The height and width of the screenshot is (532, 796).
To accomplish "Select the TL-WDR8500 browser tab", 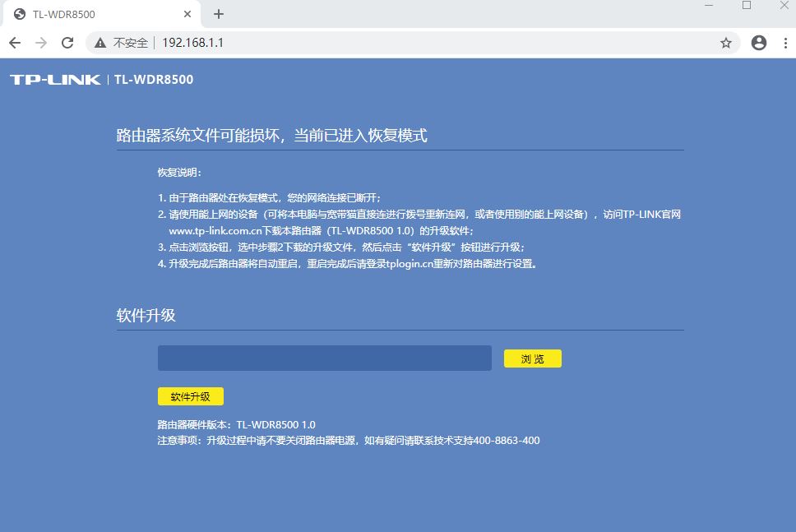I will 101,14.
